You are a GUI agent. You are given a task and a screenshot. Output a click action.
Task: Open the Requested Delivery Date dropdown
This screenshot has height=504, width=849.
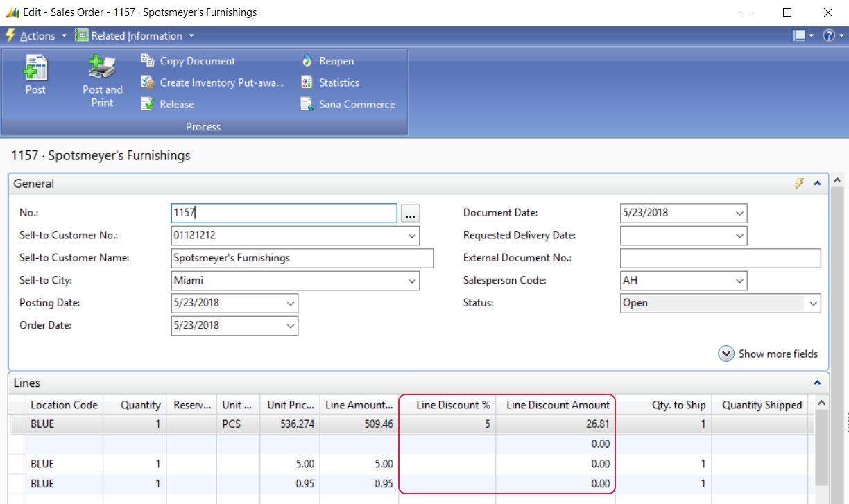740,236
